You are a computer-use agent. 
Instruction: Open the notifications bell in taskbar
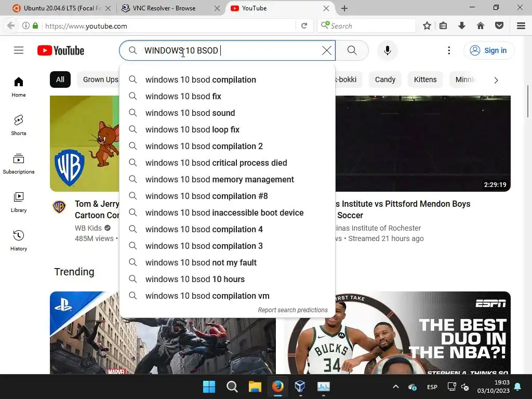click(518, 387)
